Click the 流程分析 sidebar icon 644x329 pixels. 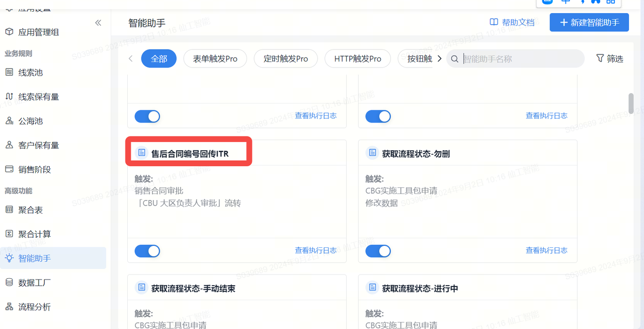click(9, 307)
